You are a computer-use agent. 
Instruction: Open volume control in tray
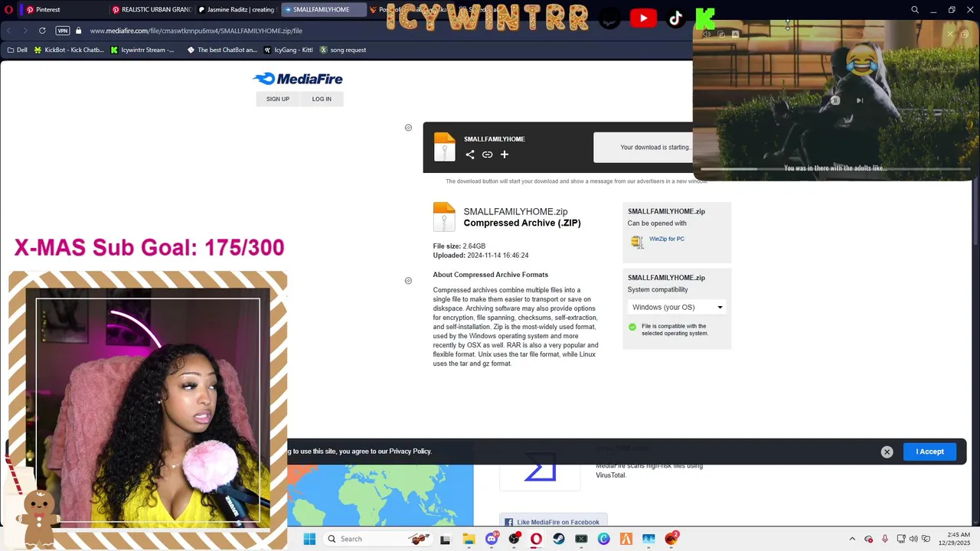point(913,539)
